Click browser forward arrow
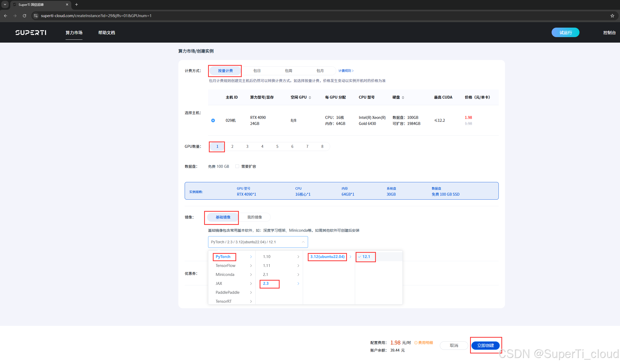Screen dimensions: 620x364 (15, 16)
